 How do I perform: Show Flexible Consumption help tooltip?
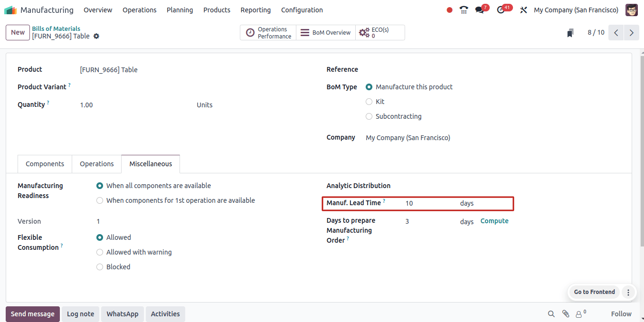click(x=62, y=246)
